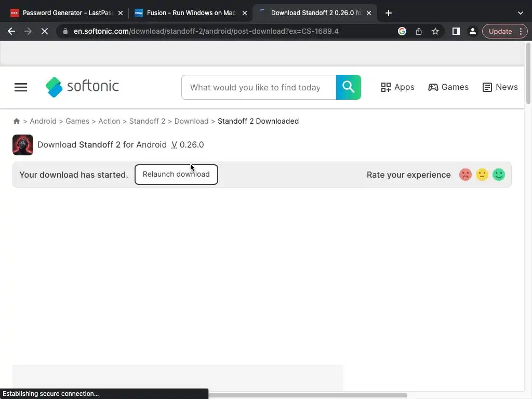This screenshot has height=399, width=532.
Task: Click the magnifier search button
Action: [x=349, y=87]
